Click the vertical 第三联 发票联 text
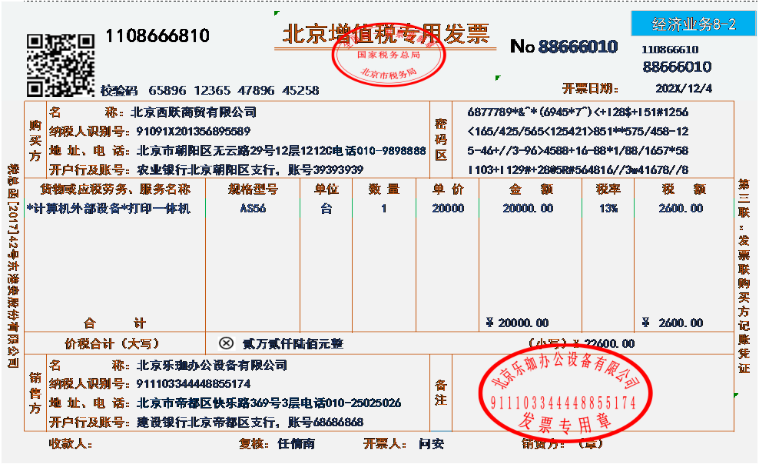 coord(744,276)
